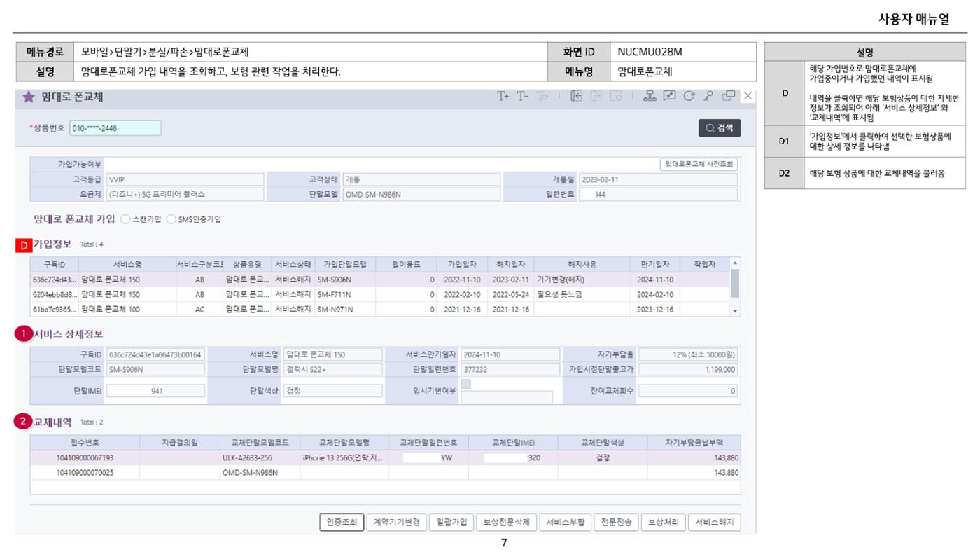Click the key icon in the toolbar
This screenshot has width=980, height=552.
(x=708, y=97)
